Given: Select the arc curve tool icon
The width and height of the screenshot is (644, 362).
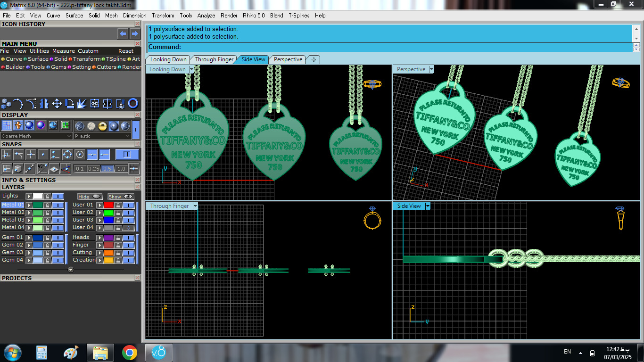Looking at the screenshot, I should tap(18, 104).
